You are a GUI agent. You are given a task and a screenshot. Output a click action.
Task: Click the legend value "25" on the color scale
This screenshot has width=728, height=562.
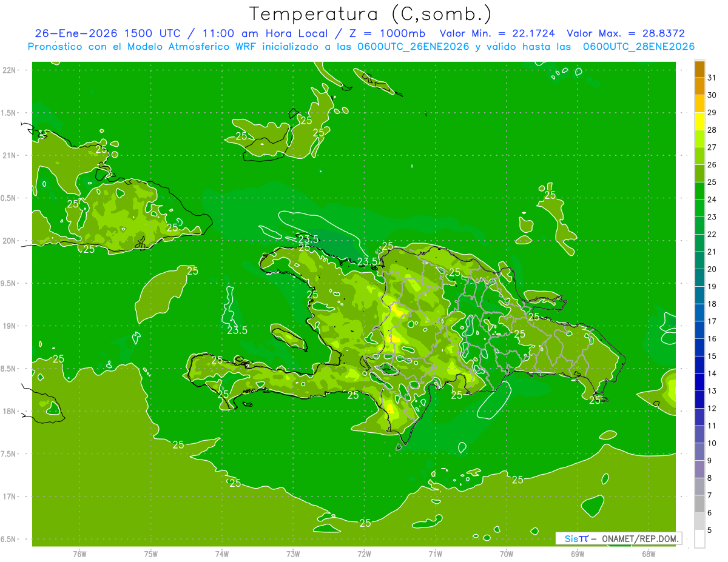712,182
